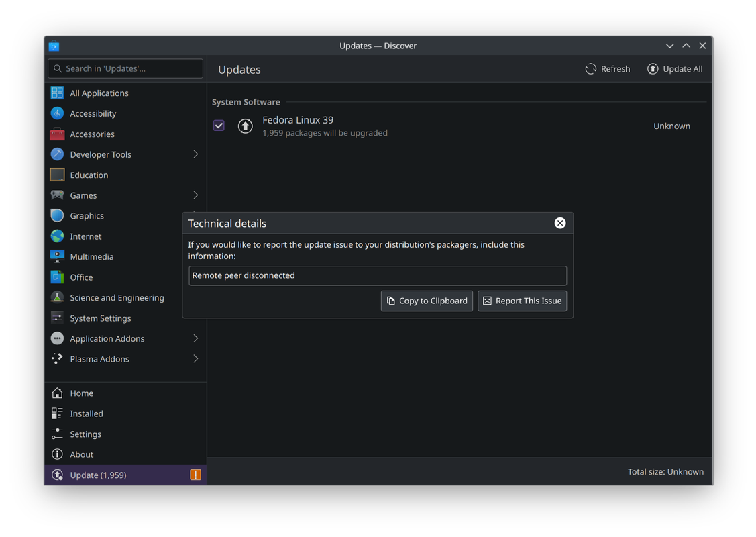Viewport: 756px width, 537px height.
Task: Click the red Accessories toolbox icon
Action: click(x=57, y=134)
